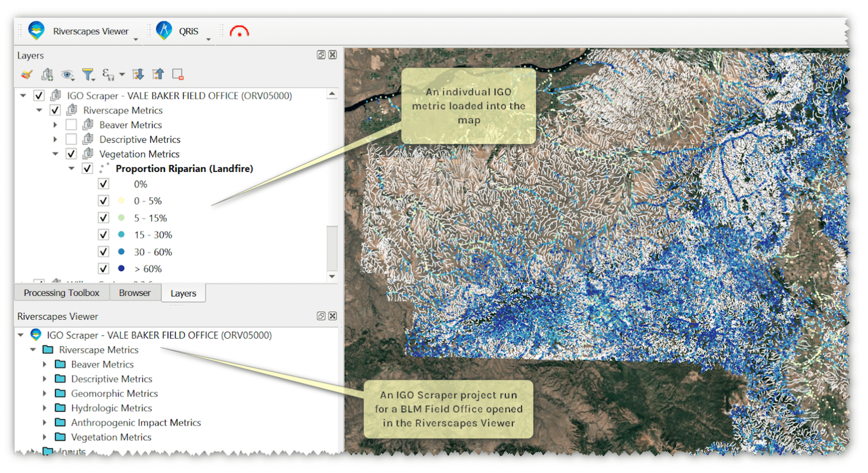Select Beaver Metrics in Riverscapes Viewer tree
The image size is (868, 473).
point(102,364)
